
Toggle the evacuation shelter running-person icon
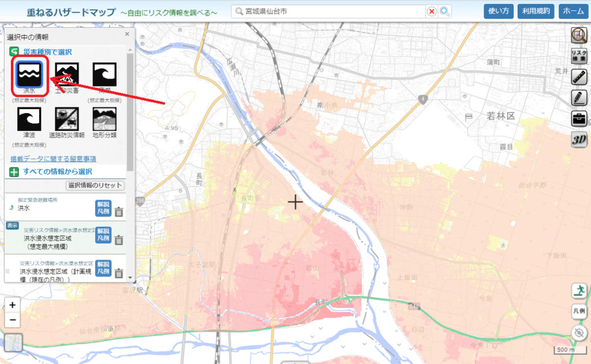(579, 291)
